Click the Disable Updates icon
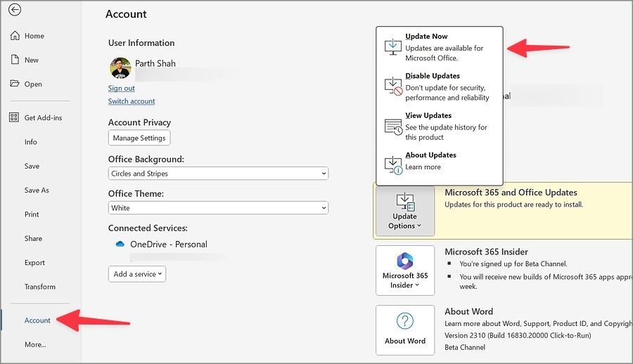The width and height of the screenshot is (633, 364). point(393,86)
